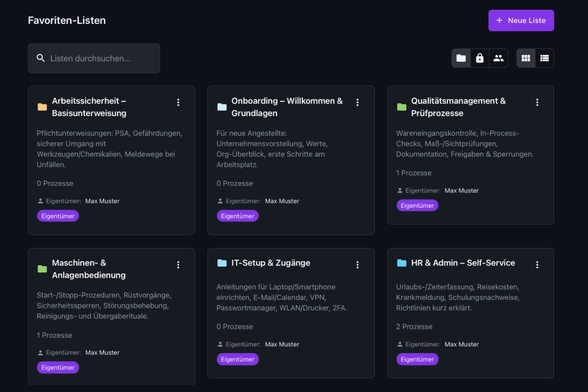Open options menu for Onboarding list
The width and height of the screenshot is (588, 392).
pos(357,102)
